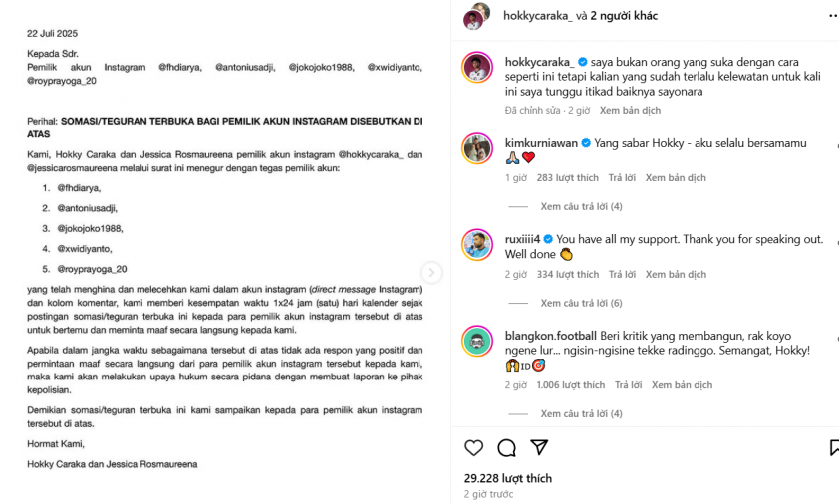The width and height of the screenshot is (839, 504).
Task: Open blangkon.football's profile avatar
Action: 477,342
